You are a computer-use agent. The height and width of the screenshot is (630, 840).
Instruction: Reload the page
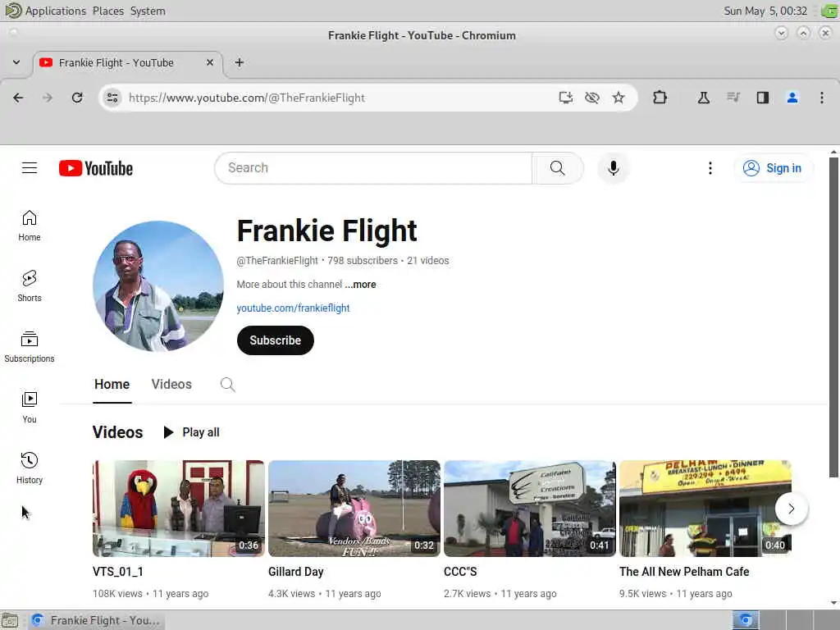(77, 98)
